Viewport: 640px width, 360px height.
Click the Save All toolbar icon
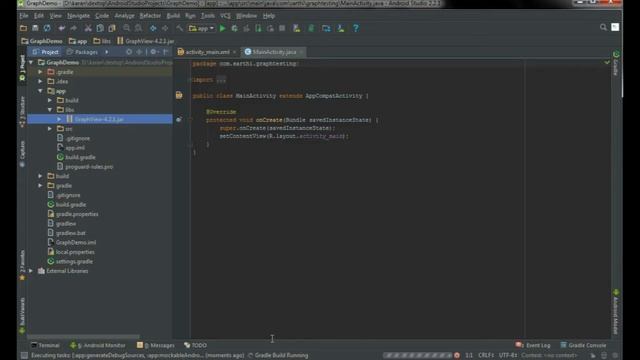pyautogui.click(x=35, y=28)
